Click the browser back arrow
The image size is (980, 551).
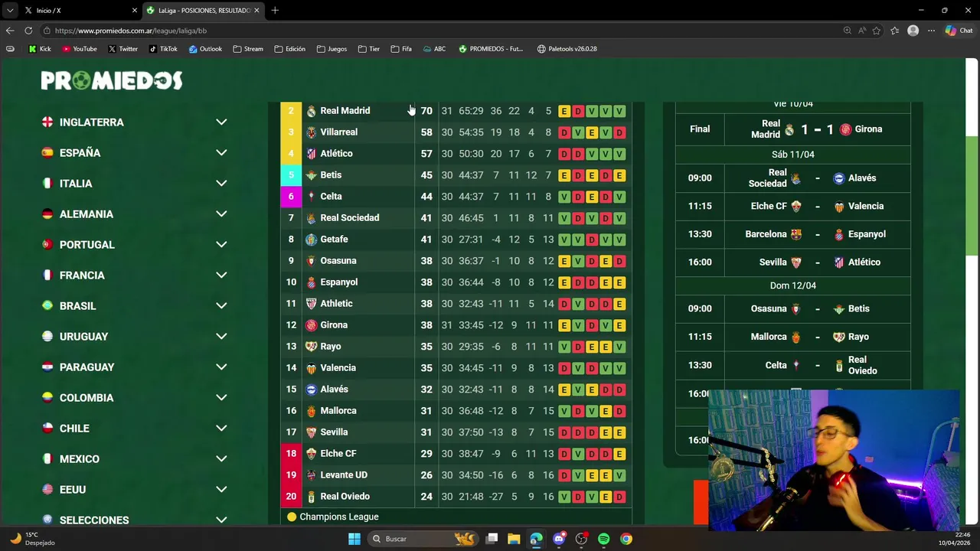[x=10, y=31]
